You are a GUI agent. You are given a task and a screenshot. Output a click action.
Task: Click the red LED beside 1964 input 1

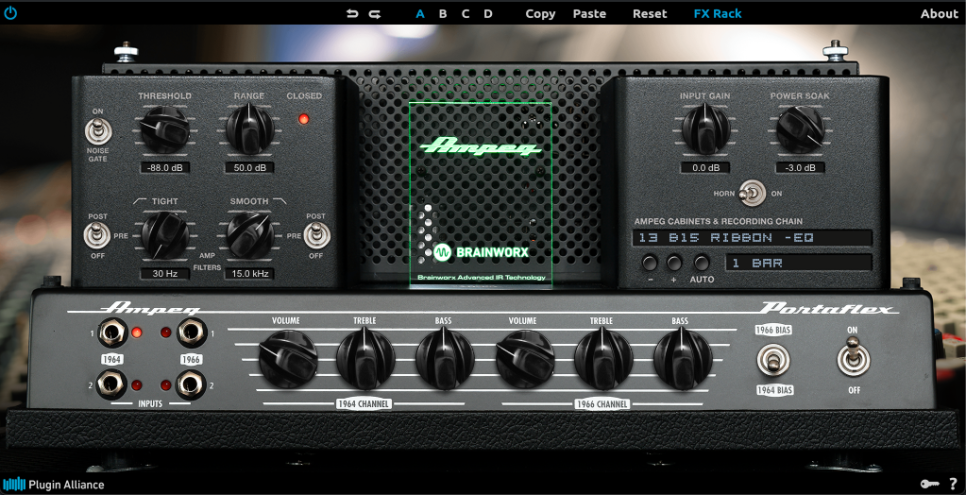coord(137,333)
